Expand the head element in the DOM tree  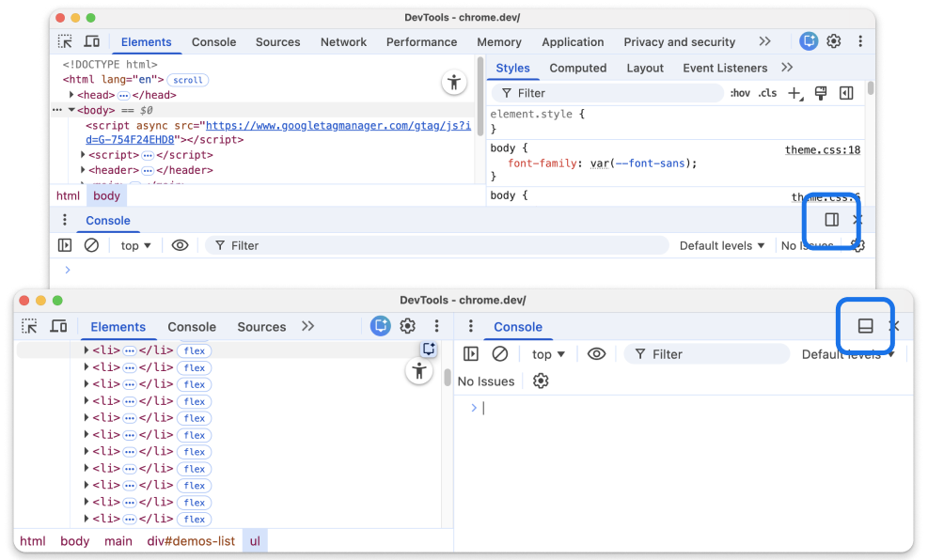(x=71, y=95)
